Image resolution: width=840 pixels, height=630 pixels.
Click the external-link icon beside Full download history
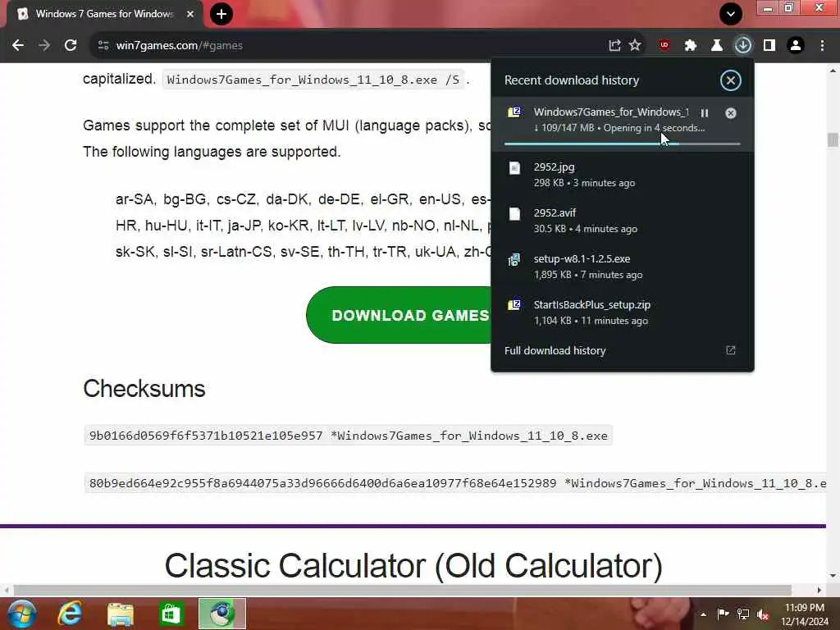coord(731,350)
